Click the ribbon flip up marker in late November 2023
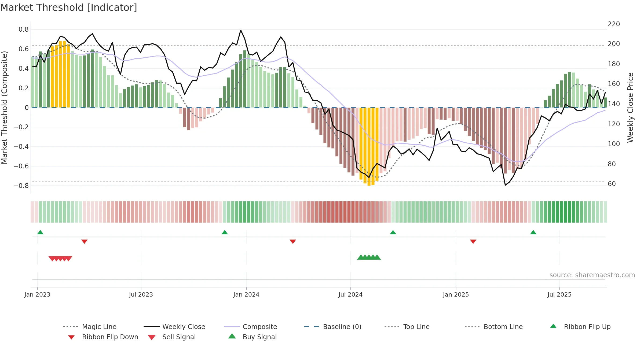 (x=225, y=232)
